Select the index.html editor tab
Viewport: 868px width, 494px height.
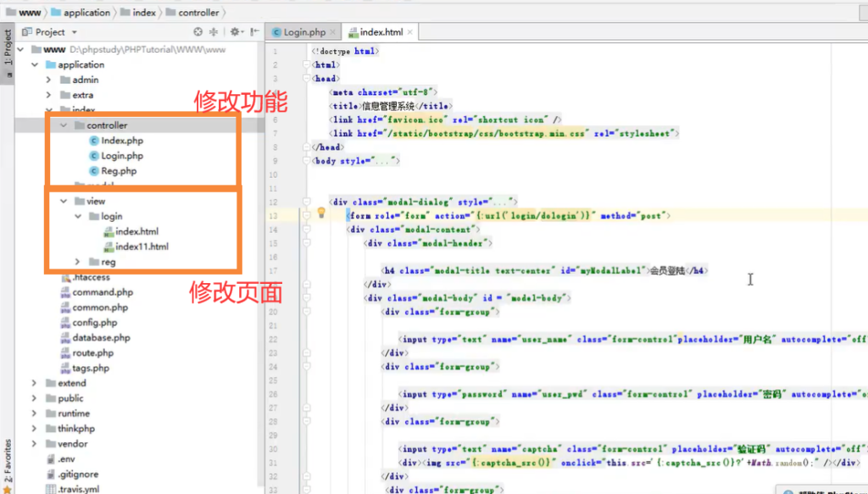(x=381, y=32)
